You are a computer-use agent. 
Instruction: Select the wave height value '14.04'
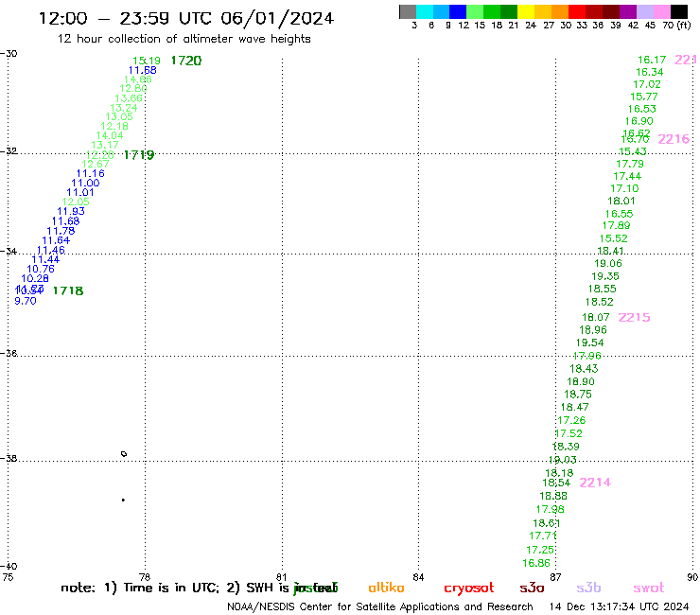(x=110, y=136)
